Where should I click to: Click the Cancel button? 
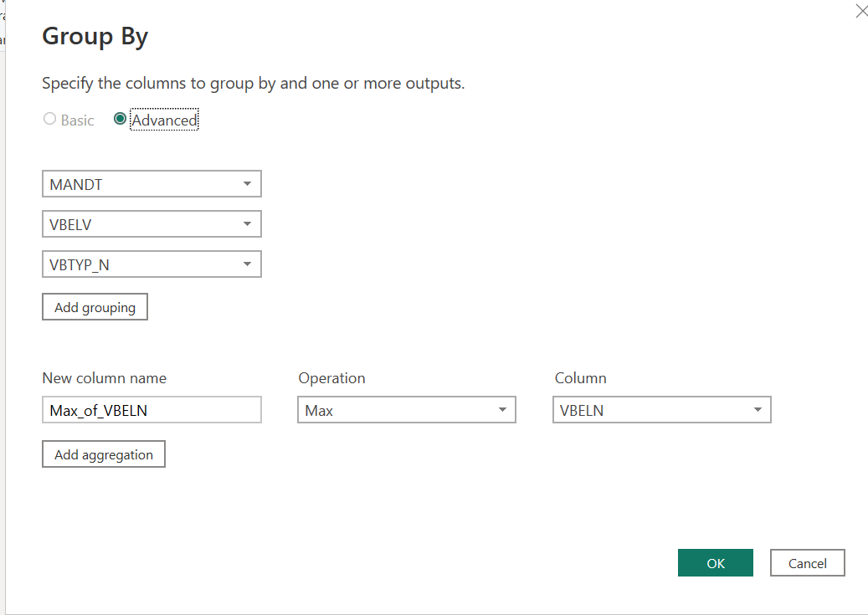(807, 563)
